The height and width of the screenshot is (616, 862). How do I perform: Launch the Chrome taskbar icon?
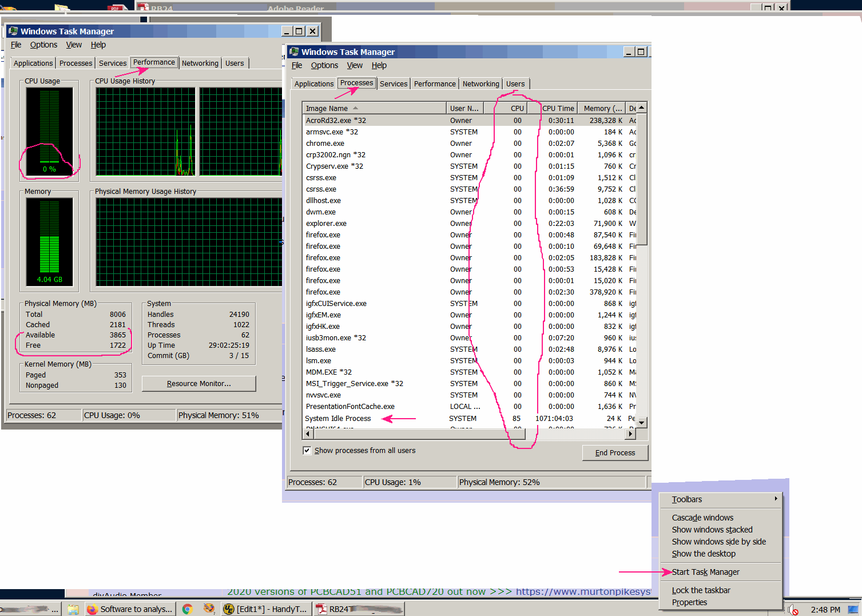(188, 609)
